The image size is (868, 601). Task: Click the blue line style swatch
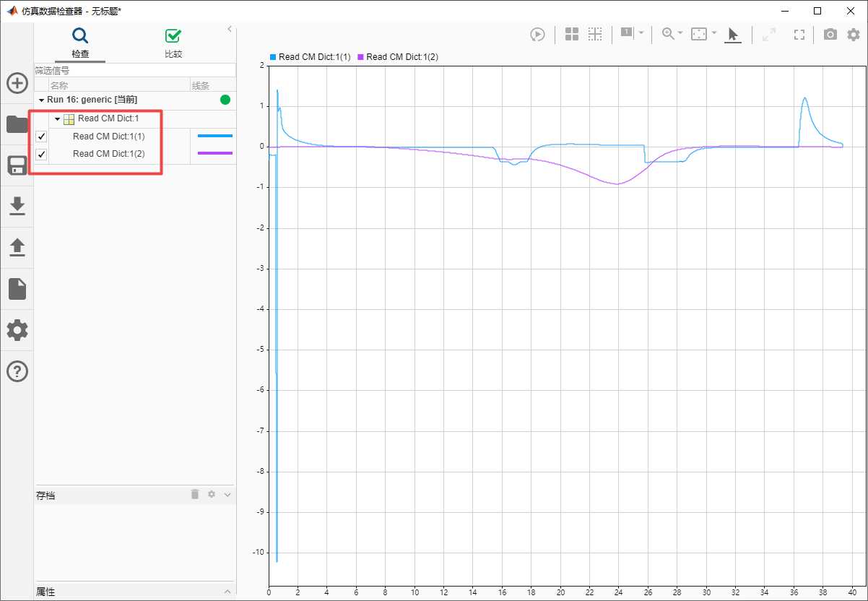pos(215,136)
